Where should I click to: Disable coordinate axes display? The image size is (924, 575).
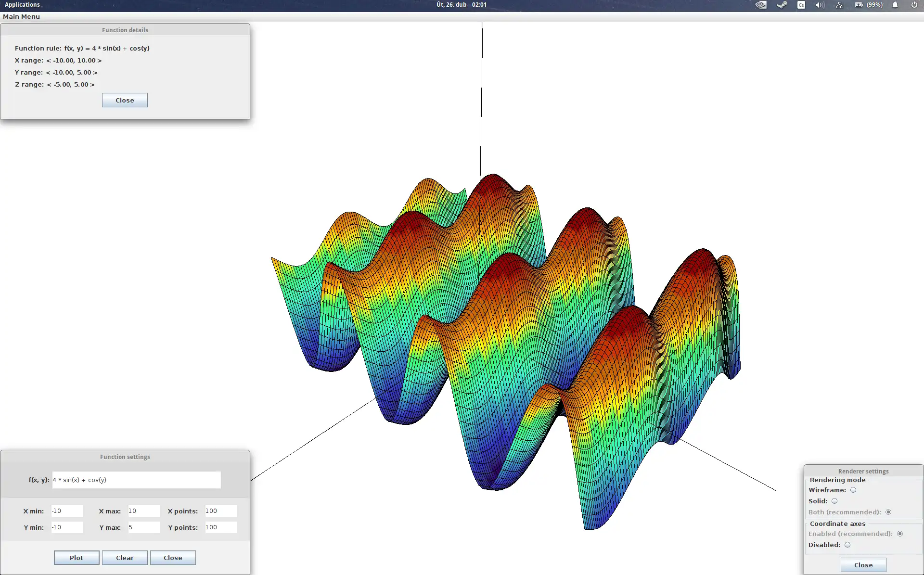click(848, 545)
